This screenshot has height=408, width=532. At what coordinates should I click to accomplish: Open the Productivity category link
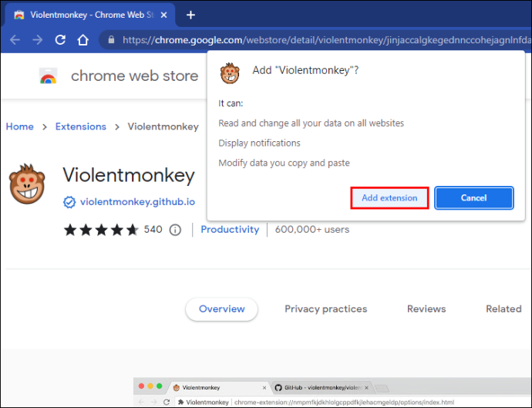click(230, 230)
